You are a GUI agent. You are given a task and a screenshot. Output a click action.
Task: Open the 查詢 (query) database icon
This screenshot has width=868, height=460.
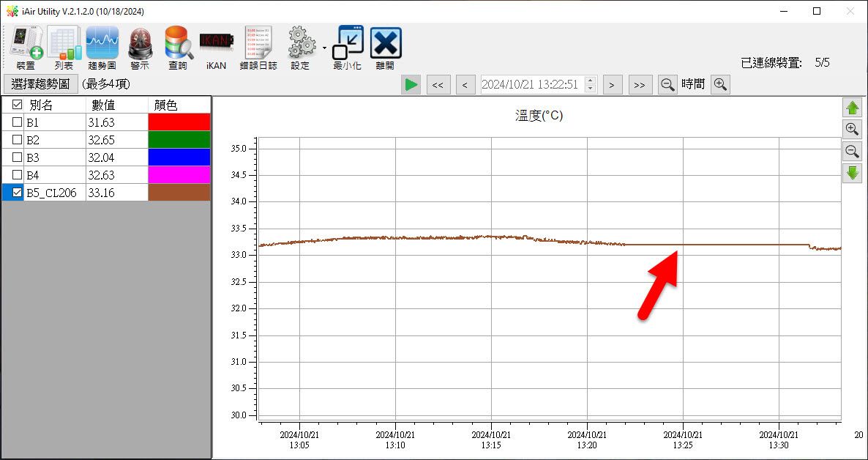(179, 48)
